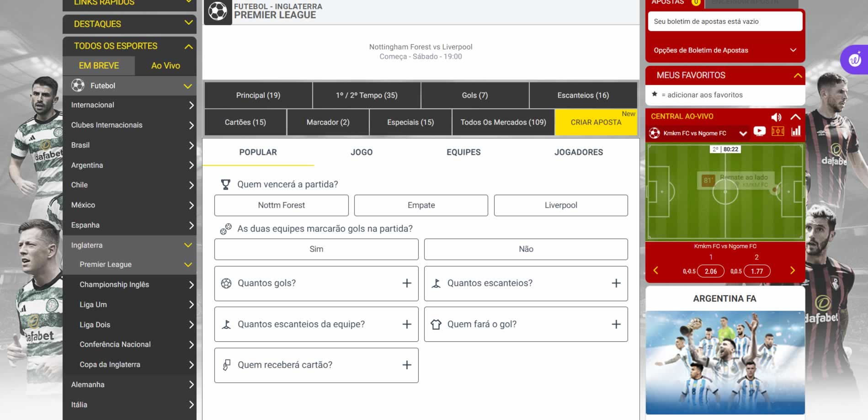Click the purple chat widget icon

click(855, 60)
